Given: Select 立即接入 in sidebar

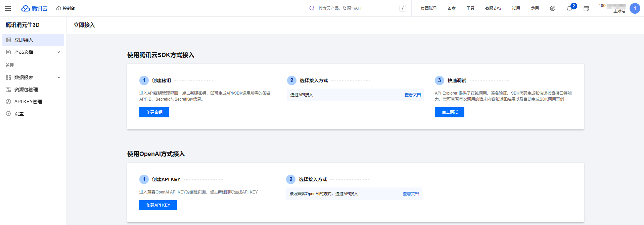Looking at the screenshot, I should point(33,40).
